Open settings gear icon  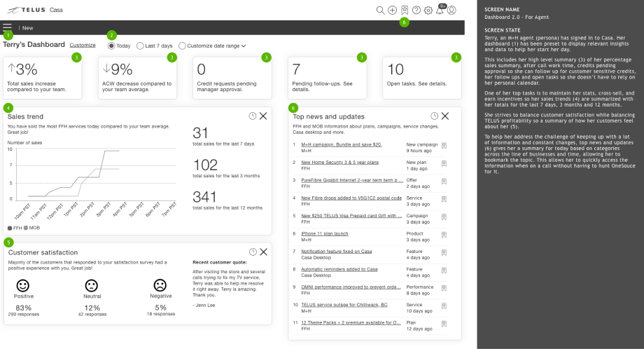(428, 11)
